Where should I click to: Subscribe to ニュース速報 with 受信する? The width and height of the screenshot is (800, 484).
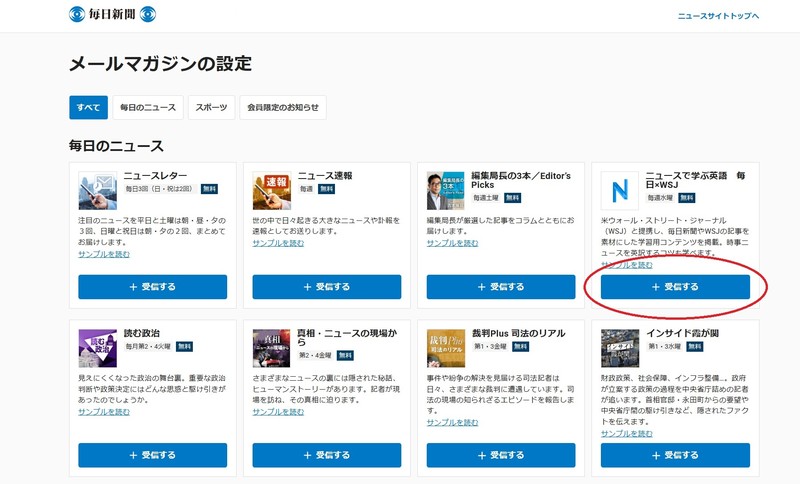coord(327,287)
